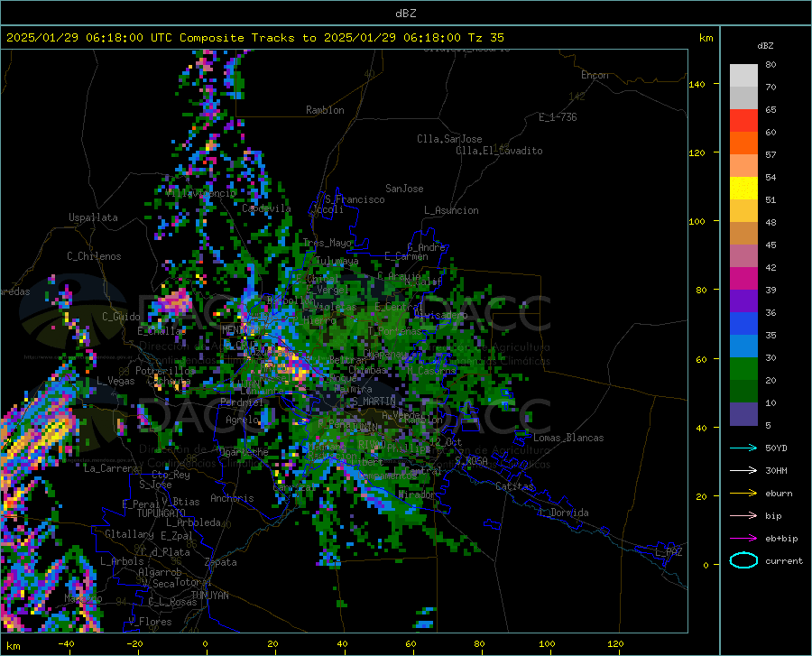Screen dimensions: 812x656
Task: Click the Mirador place label
Action: 418,494
